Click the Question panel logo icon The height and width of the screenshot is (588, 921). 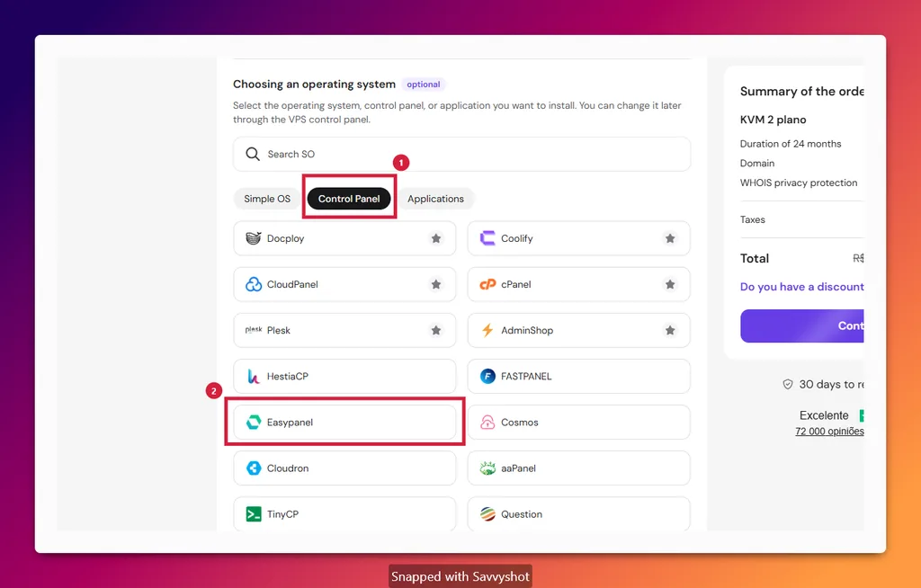(487, 514)
